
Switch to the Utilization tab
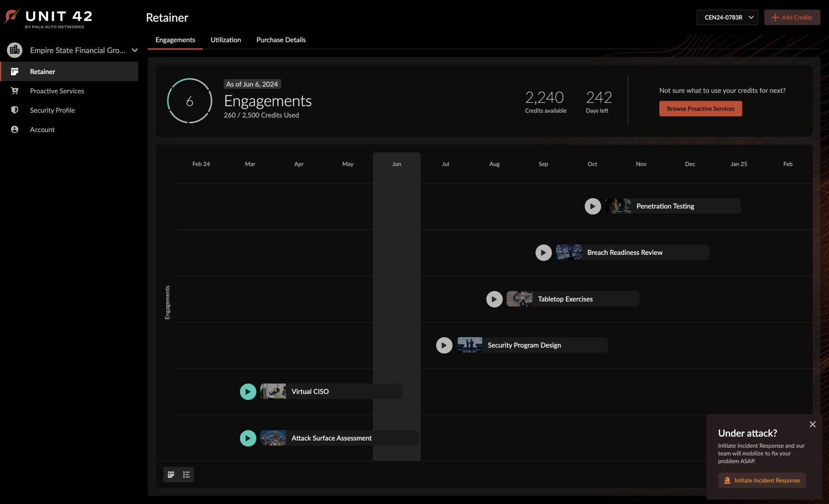click(x=226, y=40)
